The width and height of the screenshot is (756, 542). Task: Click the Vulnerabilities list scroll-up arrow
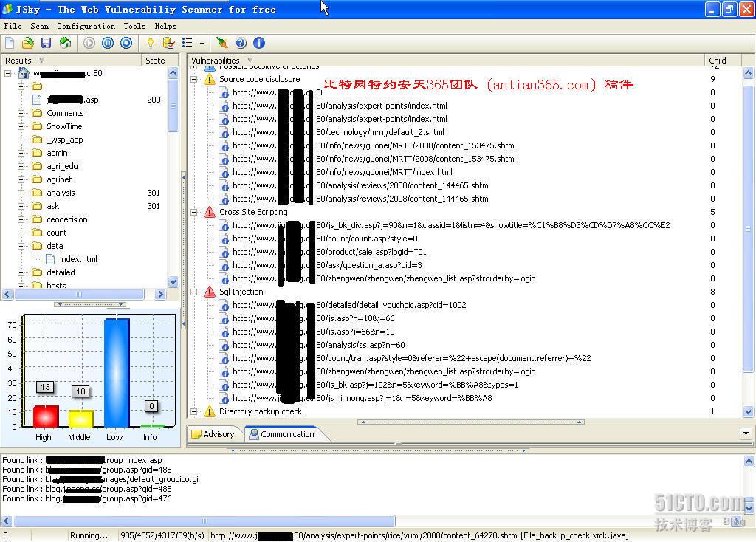[x=748, y=73]
